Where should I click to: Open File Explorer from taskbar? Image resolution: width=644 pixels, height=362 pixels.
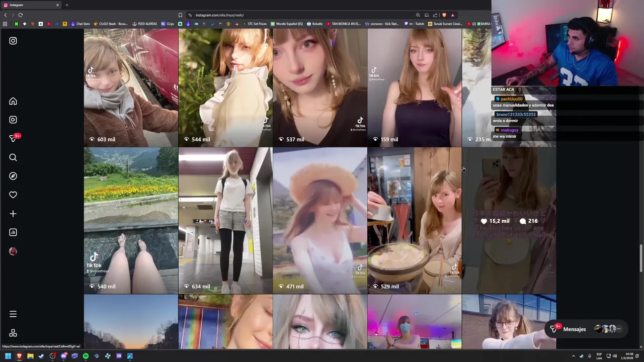(x=30, y=356)
